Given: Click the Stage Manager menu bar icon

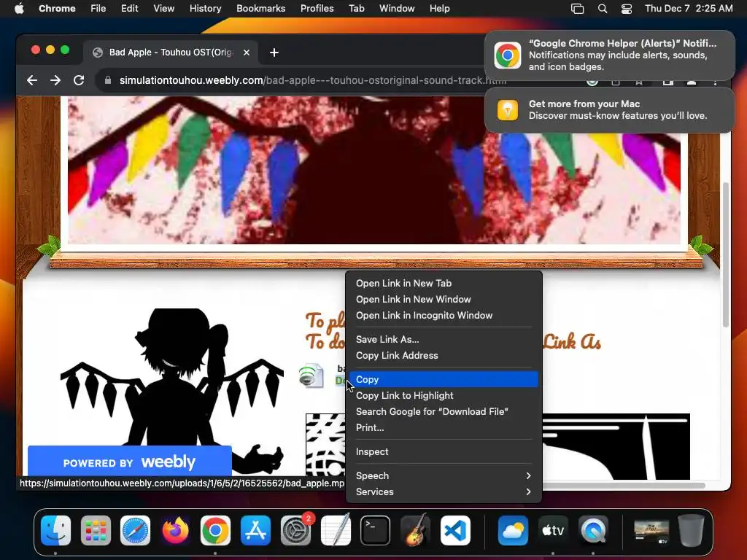Looking at the screenshot, I should [578, 8].
